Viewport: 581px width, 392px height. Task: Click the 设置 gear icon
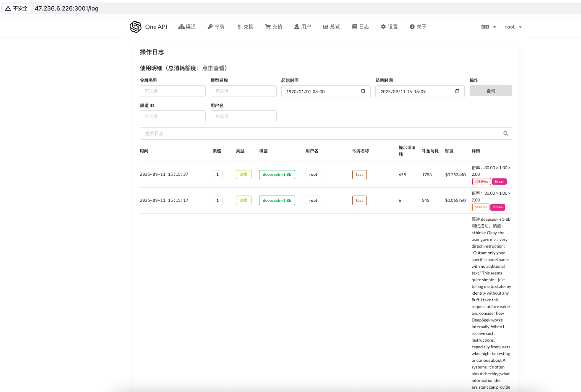pos(382,26)
